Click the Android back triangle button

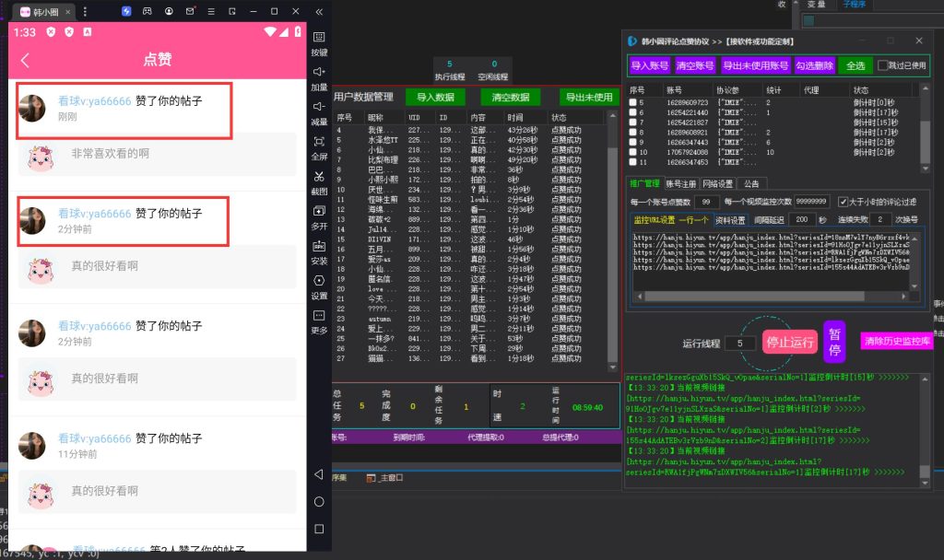319,474
